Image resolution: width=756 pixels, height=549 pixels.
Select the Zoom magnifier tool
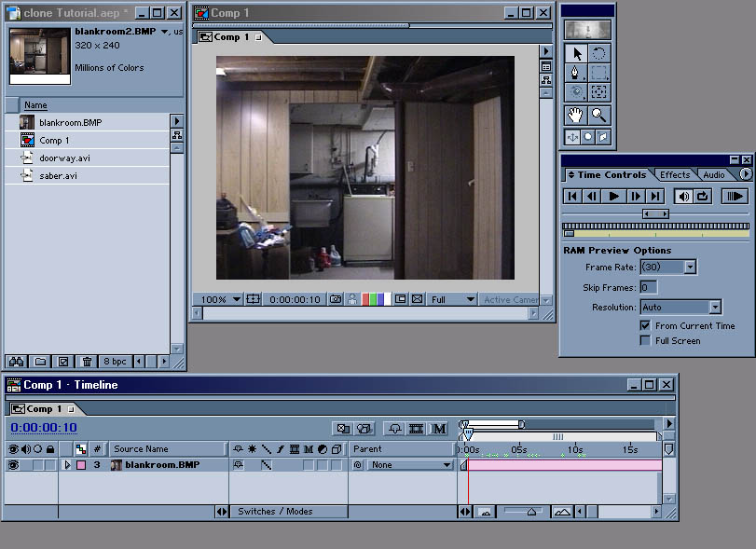(598, 115)
